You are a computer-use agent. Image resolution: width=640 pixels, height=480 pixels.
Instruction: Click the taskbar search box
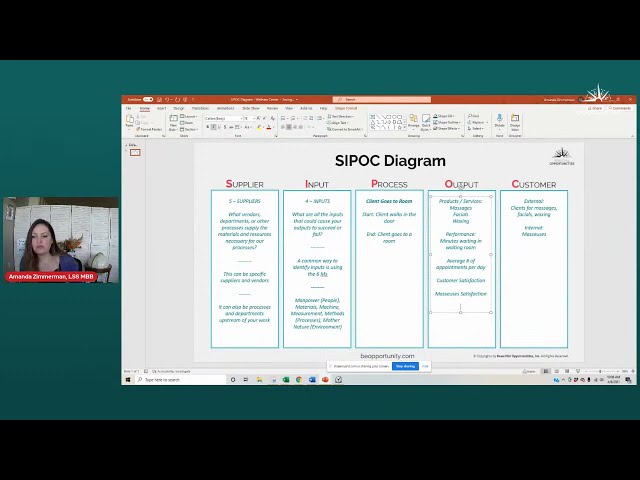pos(180,380)
